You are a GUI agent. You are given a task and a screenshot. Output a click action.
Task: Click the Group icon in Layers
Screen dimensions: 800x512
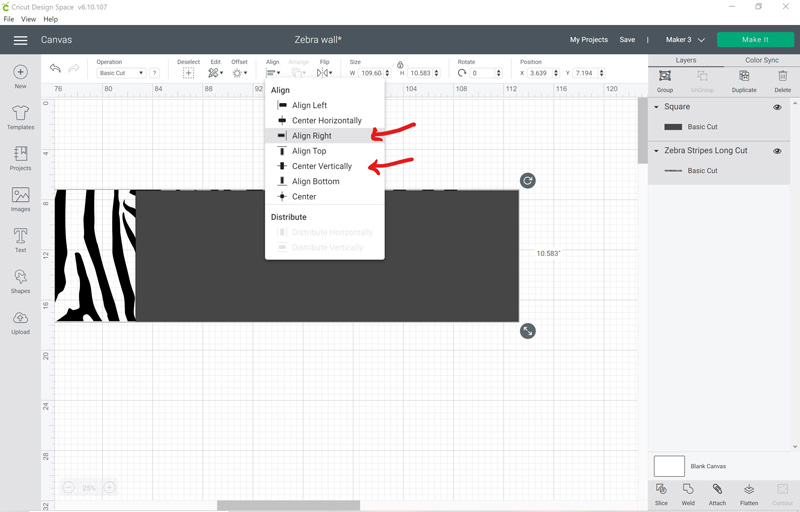coord(665,76)
